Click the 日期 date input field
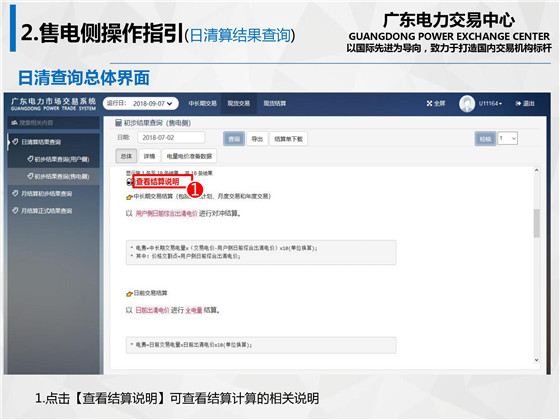This screenshot has height=420, width=560. pyautogui.click(x=171, y=138)
